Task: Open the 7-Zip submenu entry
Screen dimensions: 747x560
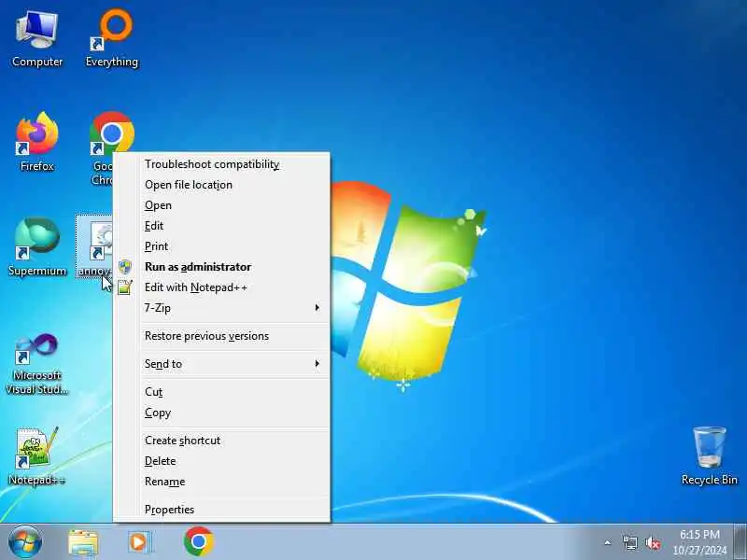Action: coord(221,308)
